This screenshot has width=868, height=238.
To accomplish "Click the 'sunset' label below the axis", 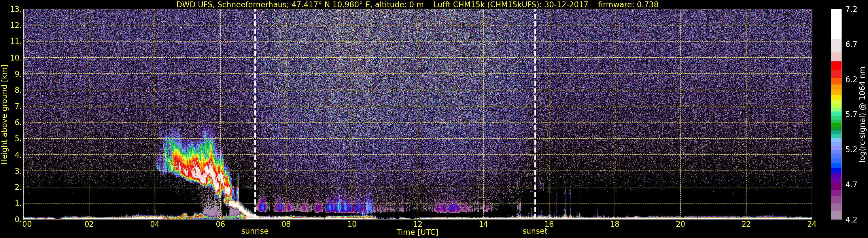I will [x=535, y=231].
